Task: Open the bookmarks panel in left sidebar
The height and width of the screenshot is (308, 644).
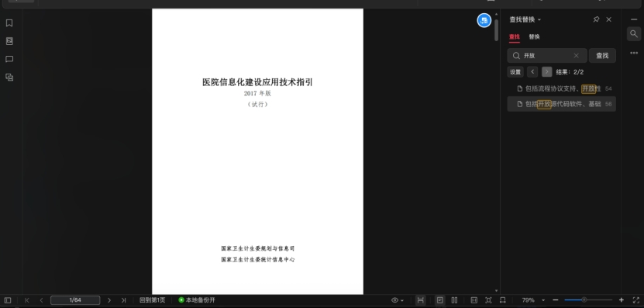Action: pos(9,23)
